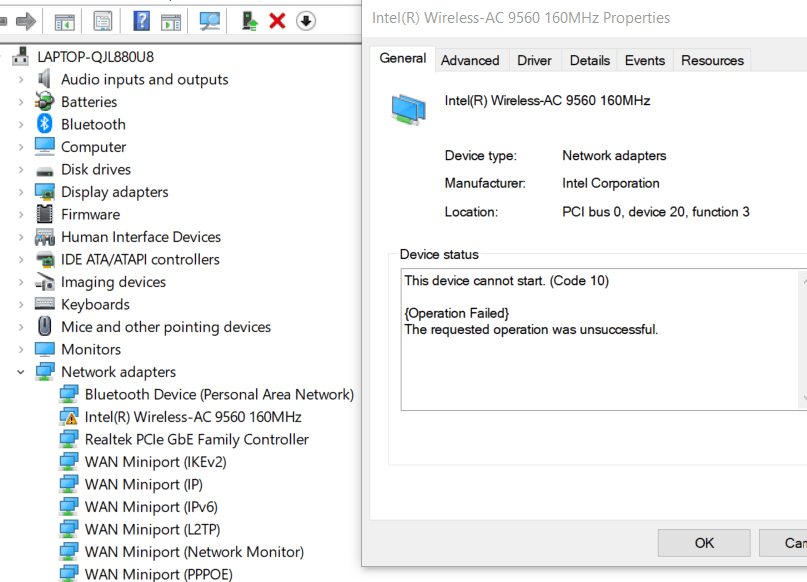Select Realtek PCIe GbE Family Controller
Screen dimensions: 807x582
pyautogui.click(x=196, y=439)
